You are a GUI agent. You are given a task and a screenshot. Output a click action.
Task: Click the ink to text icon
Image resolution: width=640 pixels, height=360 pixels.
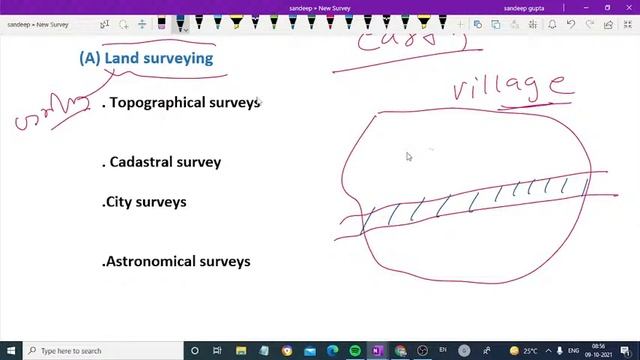pyautogui.click(x=515, y=24)
